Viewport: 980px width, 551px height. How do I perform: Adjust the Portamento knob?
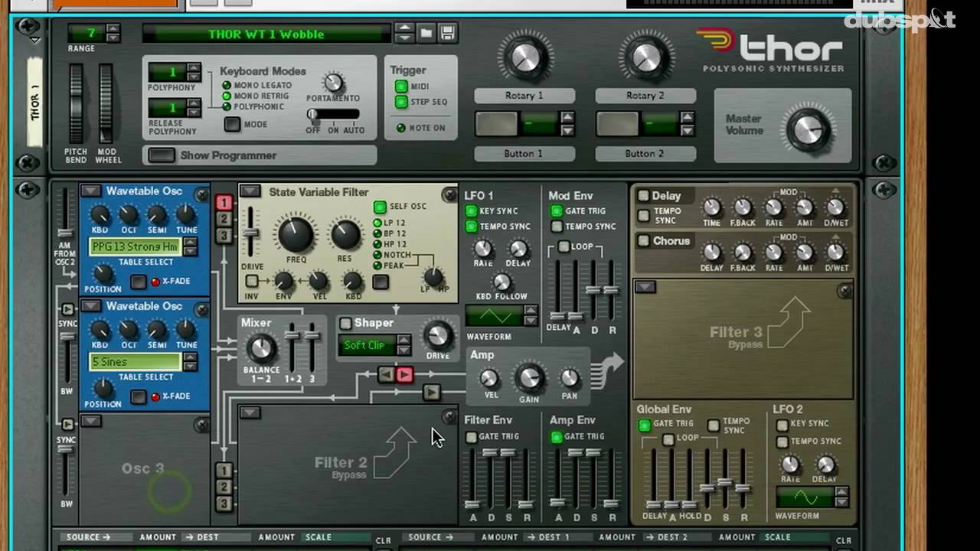click(333, 83)
